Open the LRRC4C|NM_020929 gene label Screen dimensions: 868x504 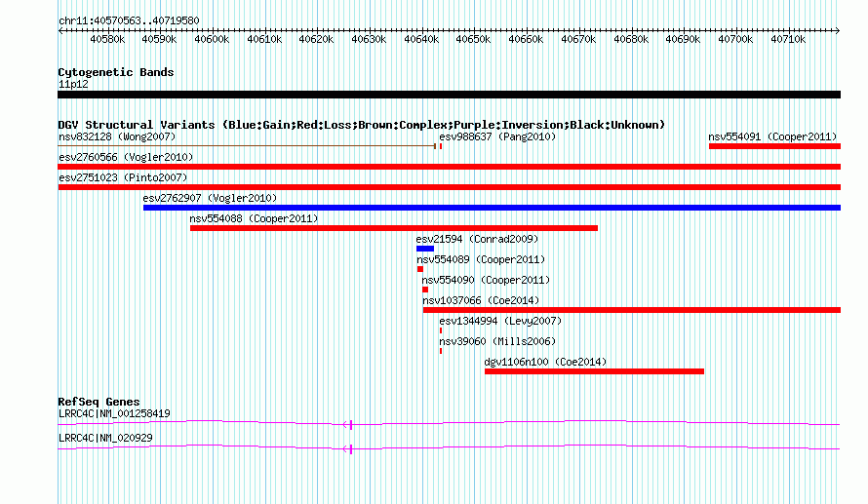click(105, 438)
